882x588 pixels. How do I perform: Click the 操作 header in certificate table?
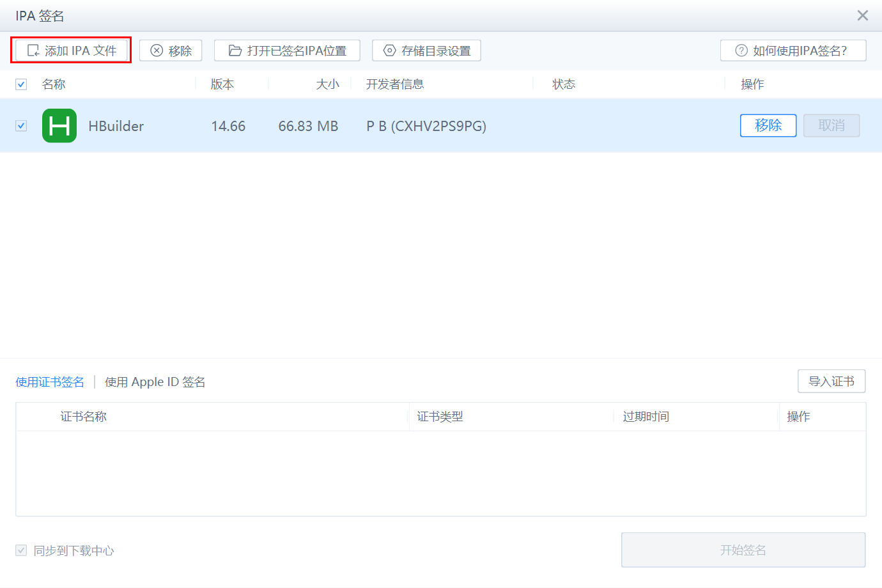click(x=799, y=417)
